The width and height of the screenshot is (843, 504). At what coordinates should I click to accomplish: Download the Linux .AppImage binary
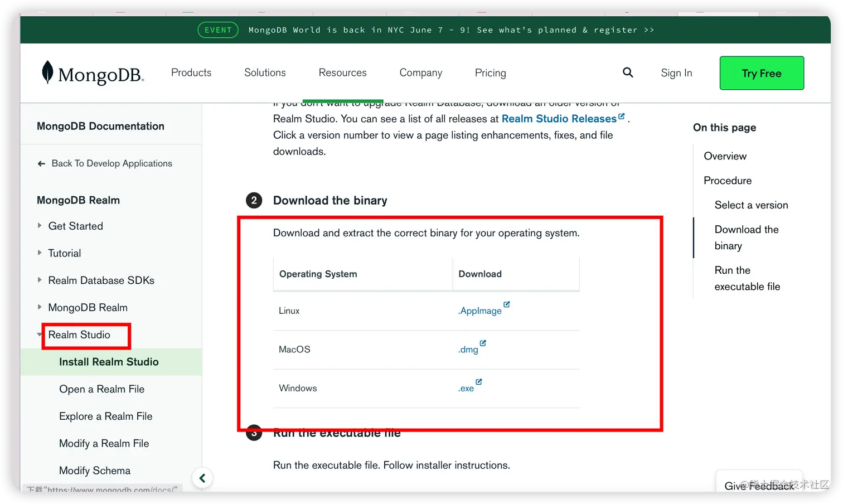click(x=480, y=311)
